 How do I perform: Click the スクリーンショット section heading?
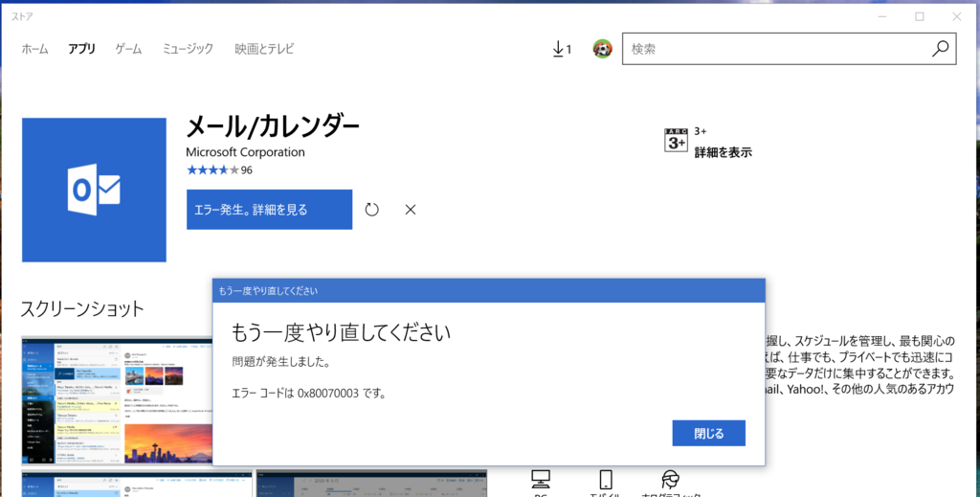tap(82, 308)
